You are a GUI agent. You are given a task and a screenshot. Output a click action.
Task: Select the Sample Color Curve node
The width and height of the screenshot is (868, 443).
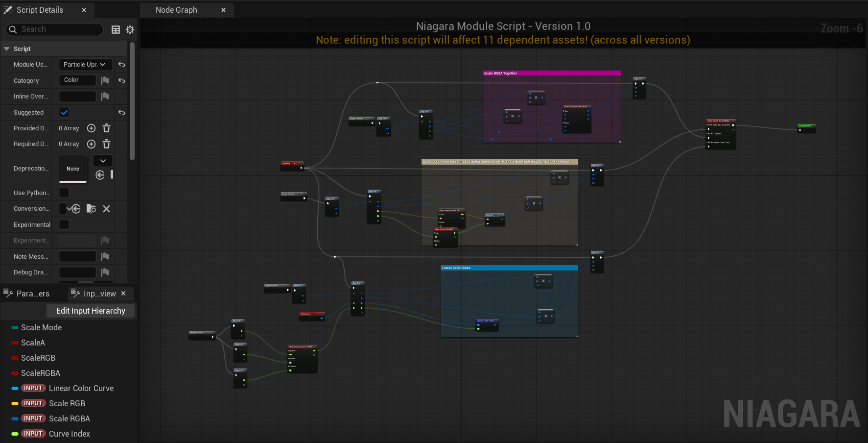[487, 325]
